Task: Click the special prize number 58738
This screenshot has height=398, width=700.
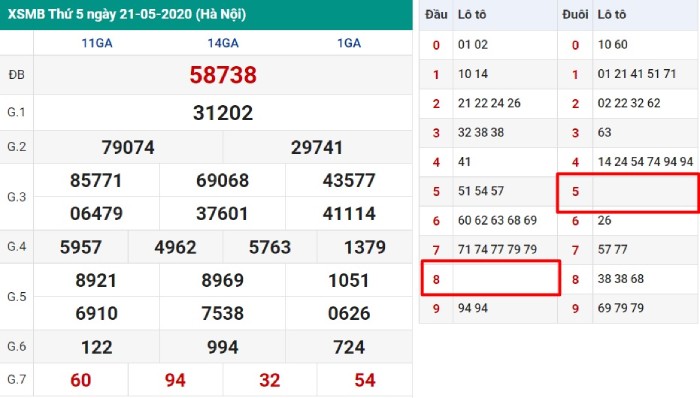Action: click(x=223, y=75)
